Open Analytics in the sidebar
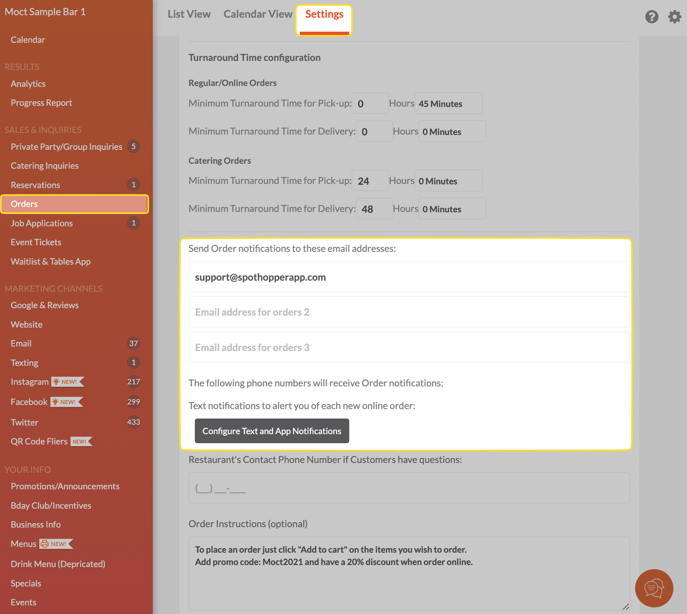687x614 pixels. 28,84
